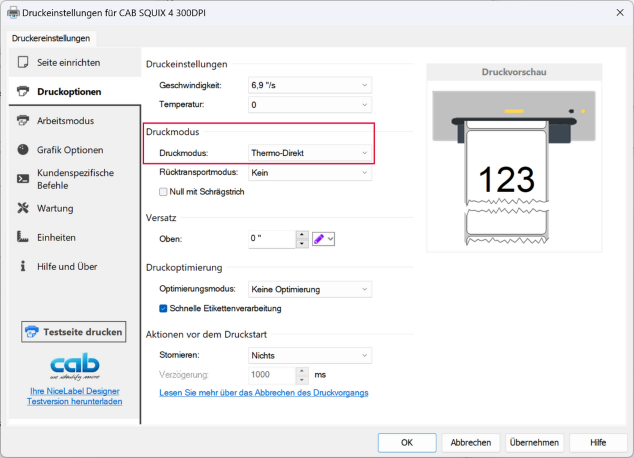Screen dimensions: 634x458
Task: Click the cab logo
Action: 75,365
